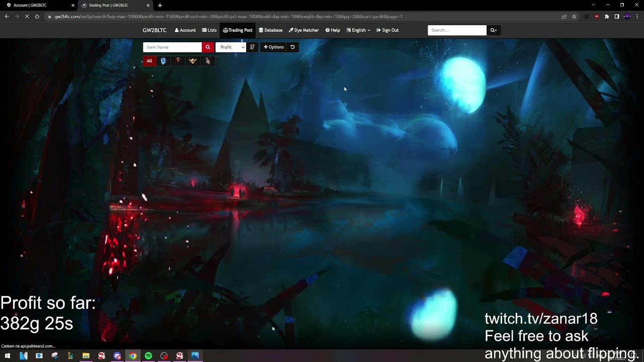The width and height of the screenshot is (644, 362).
Task: Open the Lists page
Action: [209, 30]
